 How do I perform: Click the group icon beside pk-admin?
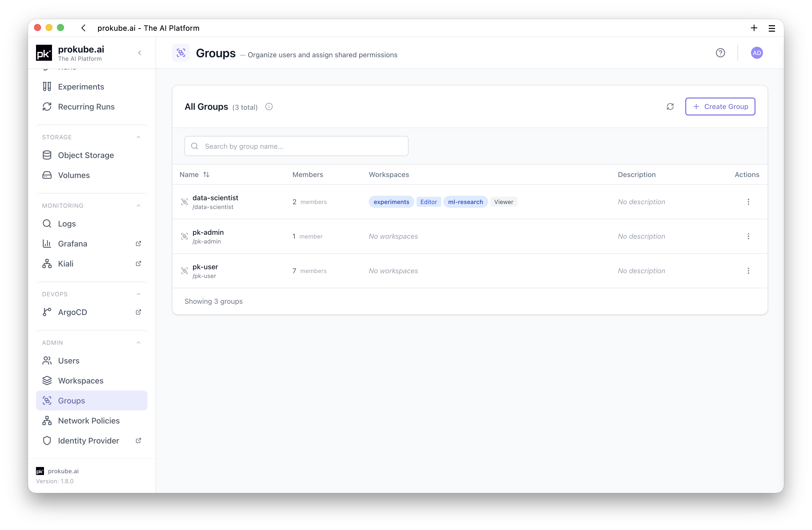point(184,236)
